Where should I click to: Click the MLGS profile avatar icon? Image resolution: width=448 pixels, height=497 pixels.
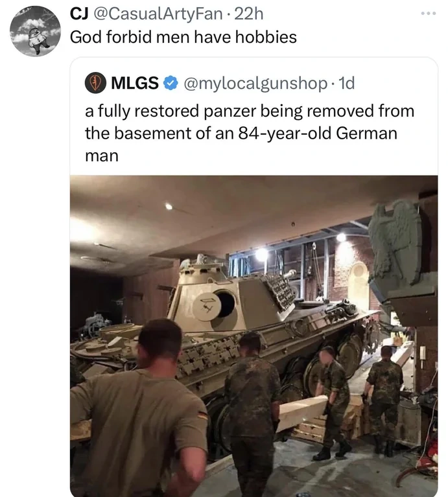tap(95, 83)
